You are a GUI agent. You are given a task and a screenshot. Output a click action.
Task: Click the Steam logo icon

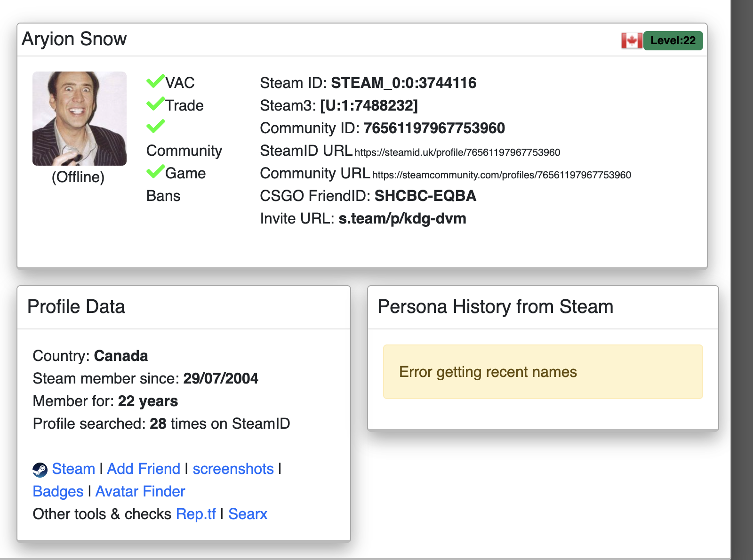pos(40,470)
